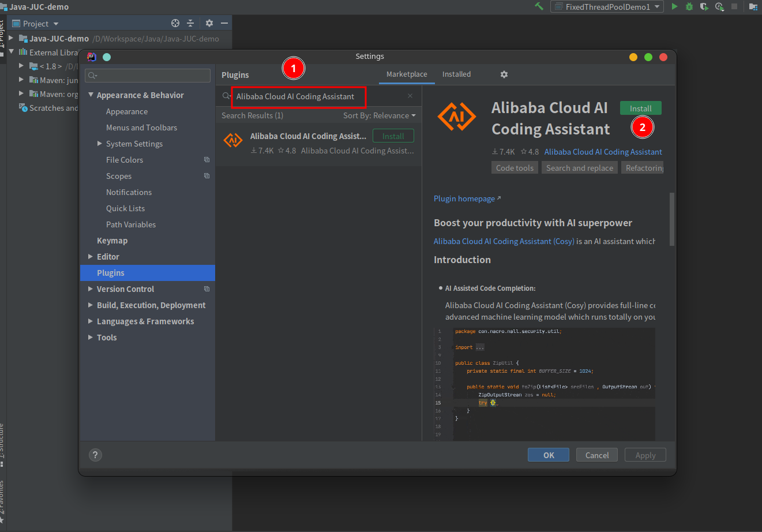This screenshot has width=762, height=532.
Task: Open Alibaba Cloud AI Coding Assistant vendor link
Action: 603,152
